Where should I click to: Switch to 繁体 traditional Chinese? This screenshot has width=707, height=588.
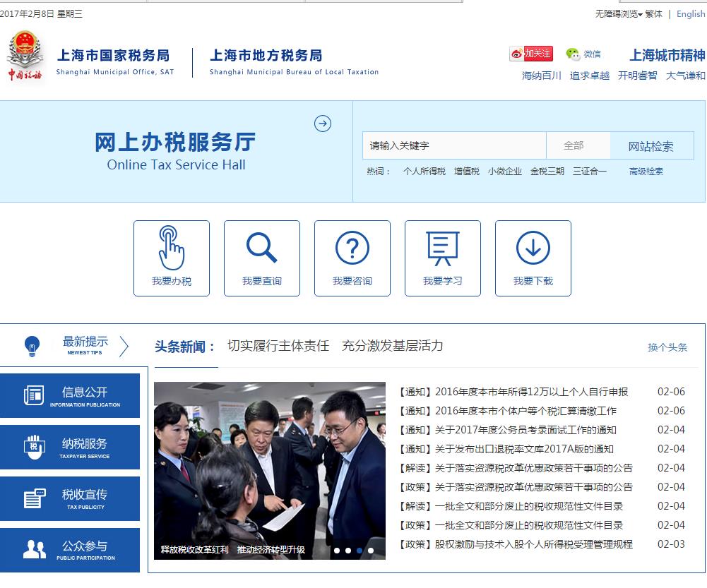653,14
